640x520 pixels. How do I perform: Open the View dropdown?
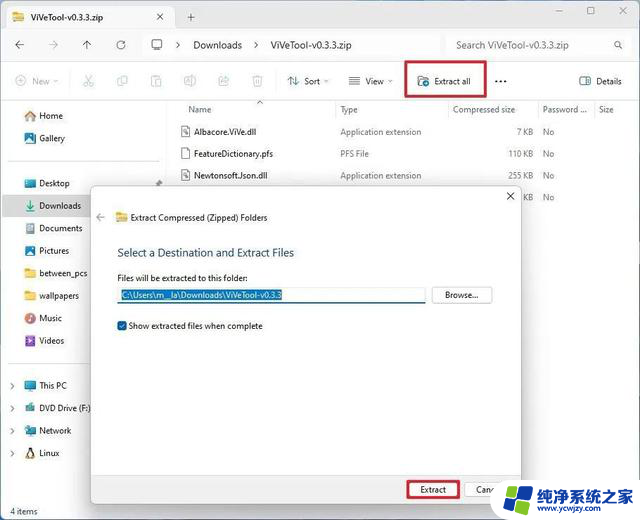(370, 81)
